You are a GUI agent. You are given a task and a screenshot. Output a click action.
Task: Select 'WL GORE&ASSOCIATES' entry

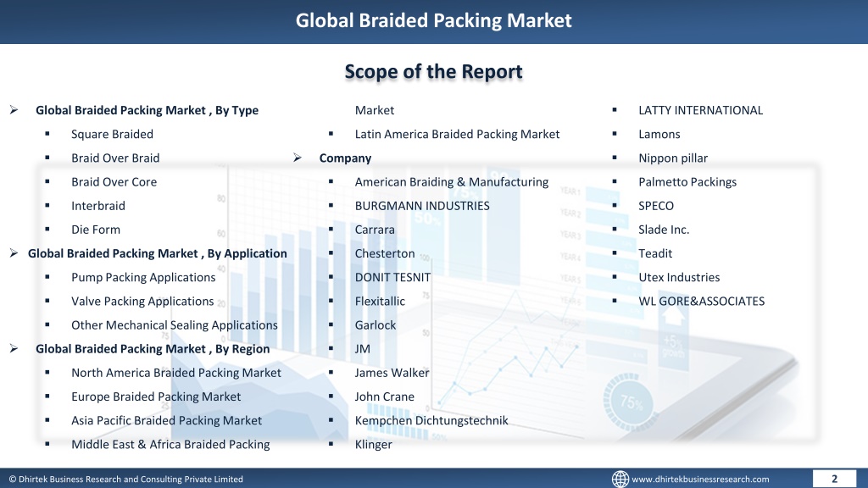[x=701, y=301]
